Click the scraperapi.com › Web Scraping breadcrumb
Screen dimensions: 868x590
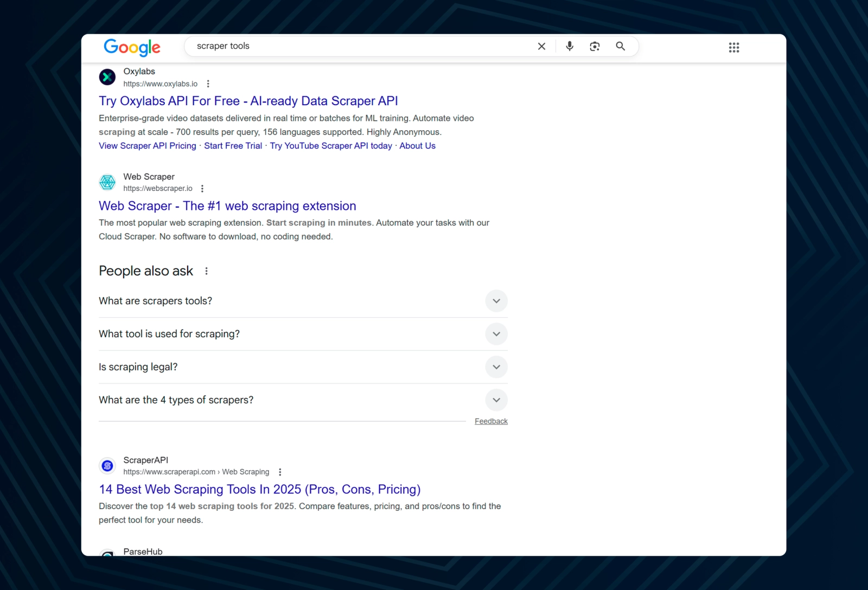(196, 472)
